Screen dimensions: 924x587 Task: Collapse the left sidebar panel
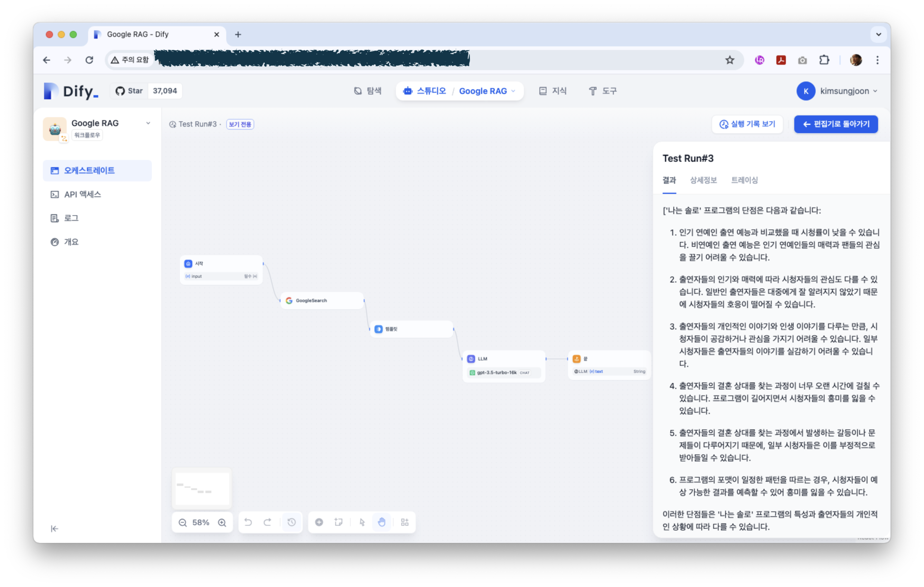tap(54, 529)
